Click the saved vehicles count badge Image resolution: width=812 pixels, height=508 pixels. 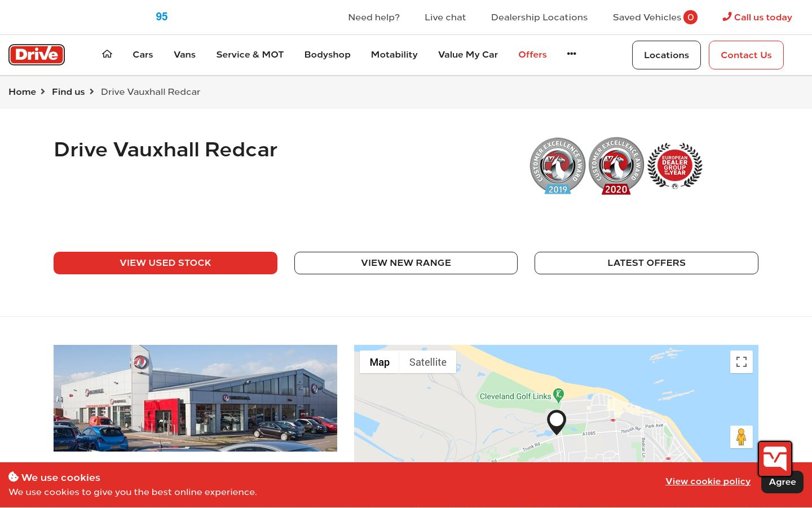(x=690, y=17)
